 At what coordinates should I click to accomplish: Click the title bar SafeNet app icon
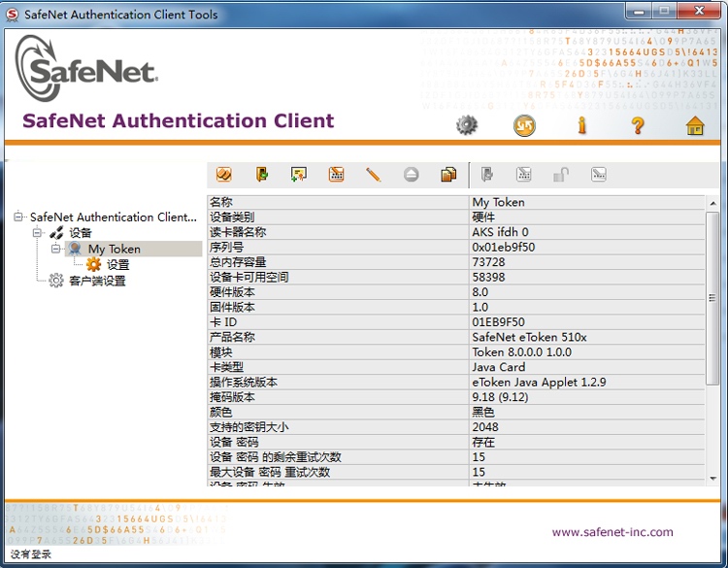[12, 15]
